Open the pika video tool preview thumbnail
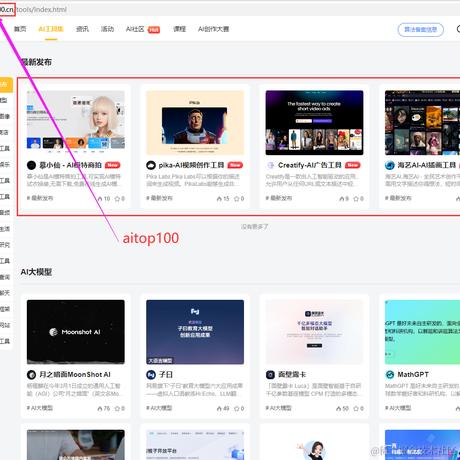 click(195, 122)
